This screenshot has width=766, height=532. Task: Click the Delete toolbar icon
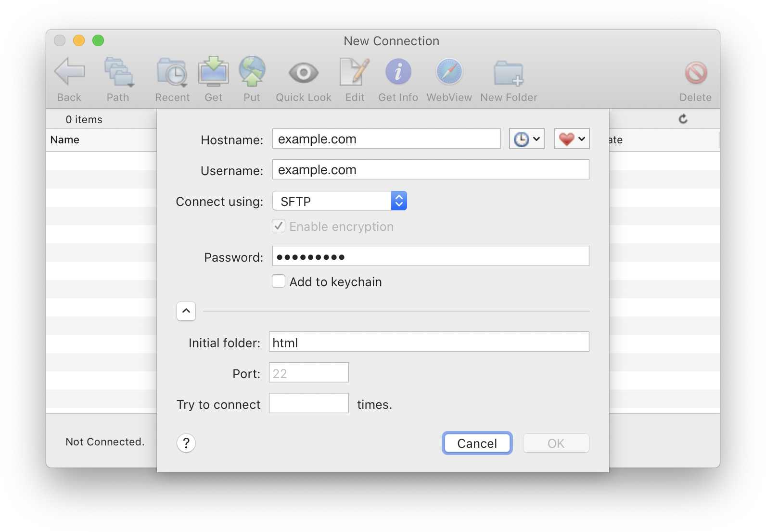point(695,73)
